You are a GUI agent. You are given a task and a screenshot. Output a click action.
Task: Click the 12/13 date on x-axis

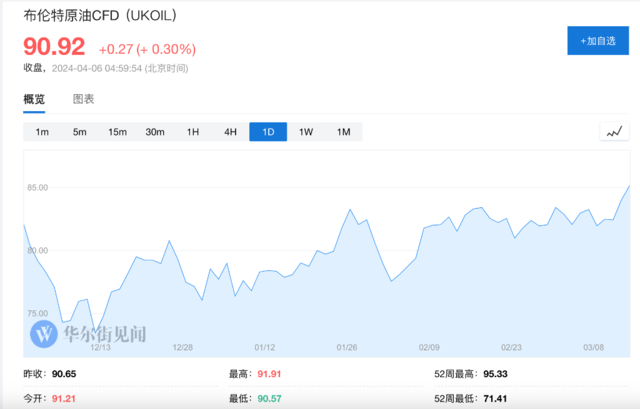click(x=100, y=348)
